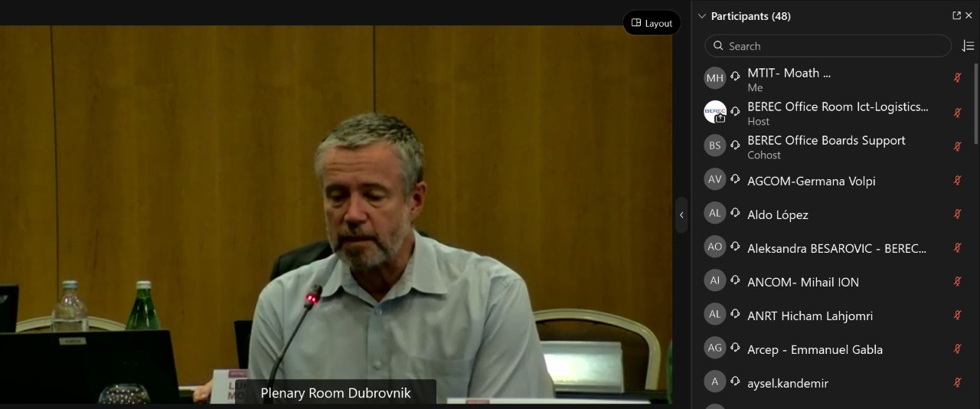Select aysel.kandemir in the participant list
Image resolution: width=980 pixels, height=409 pixels.
point(787,383)
